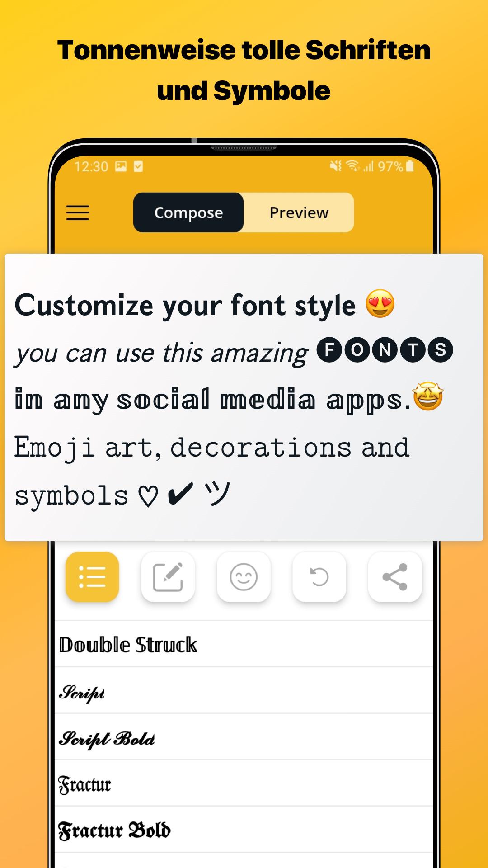This screenshot has width=488, height=868.
Task: Tap the 12:30 clock in status bar
Action: 91,167
